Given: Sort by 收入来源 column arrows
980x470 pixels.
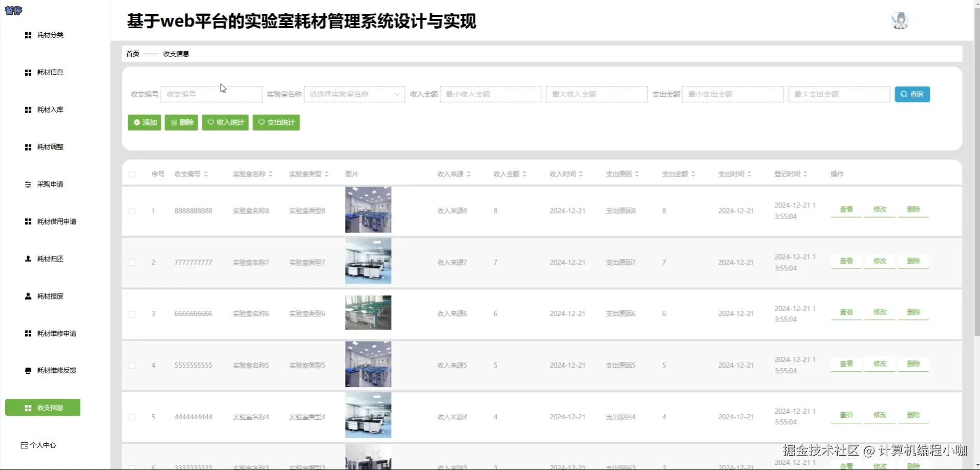Looking at the screenshot, I should click(x=468, y=174).
